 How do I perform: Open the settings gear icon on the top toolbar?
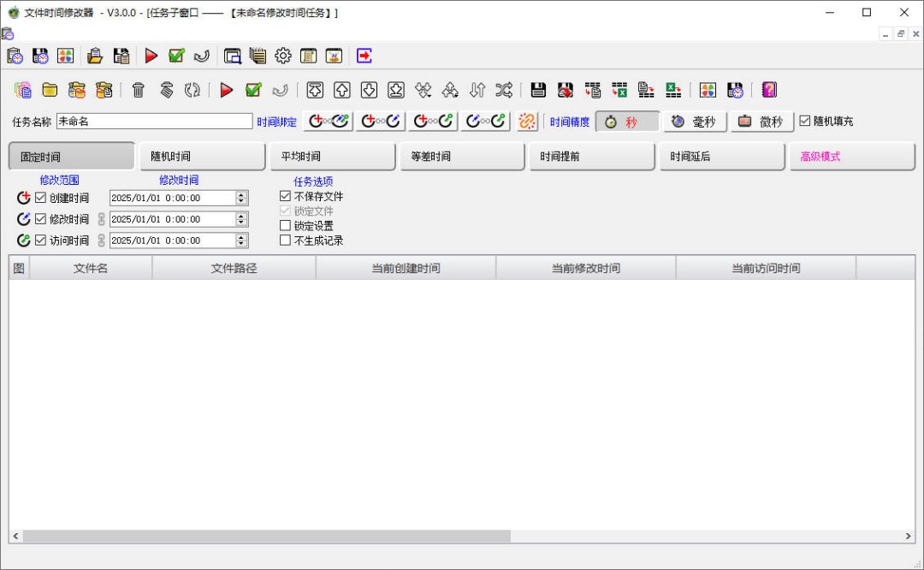click(282, 56)
